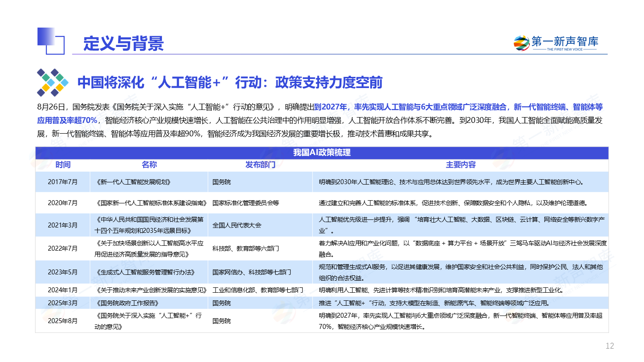The height and width of the screenshot is (362, 644).
Task: Select the 2017年7月 date cell
Action: (63, 182)
